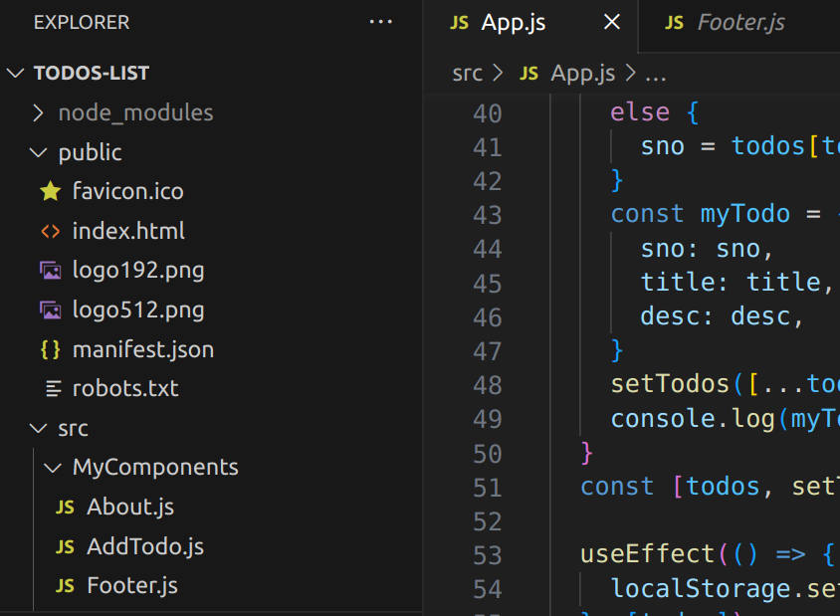This screenshot has height=616, width=840.
Task: Collapse the public folder
Action: click(38, 152)
